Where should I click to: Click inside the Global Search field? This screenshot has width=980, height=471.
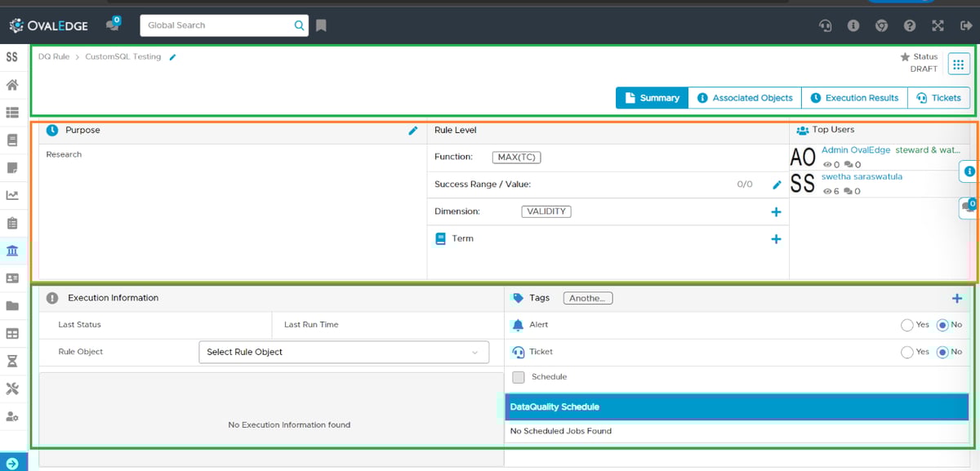(216, 25)
